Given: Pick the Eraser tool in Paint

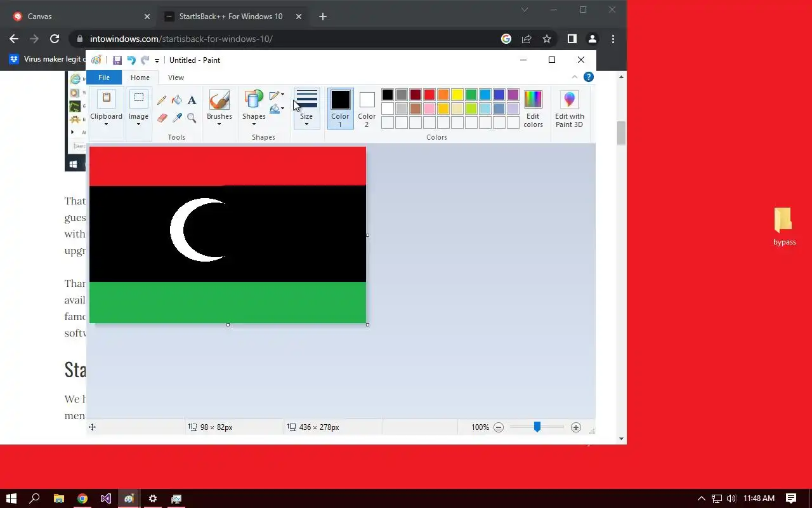Looking at the screenshot, I should point(162,117).
